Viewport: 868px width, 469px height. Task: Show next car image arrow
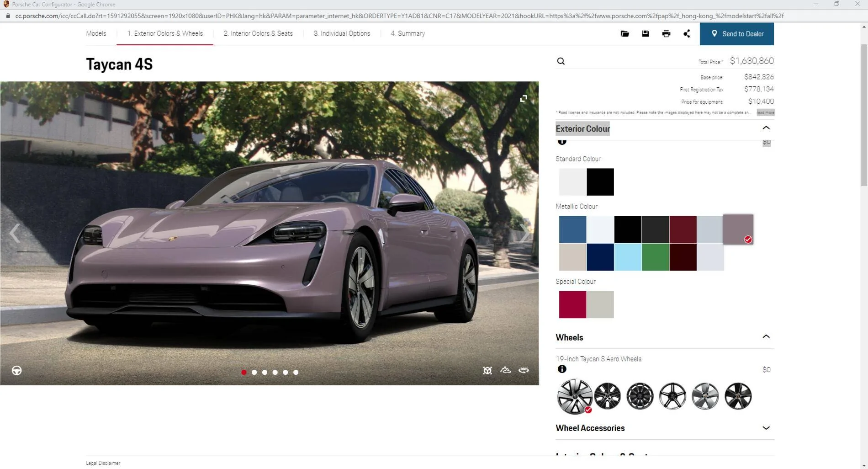coord(524,233)
